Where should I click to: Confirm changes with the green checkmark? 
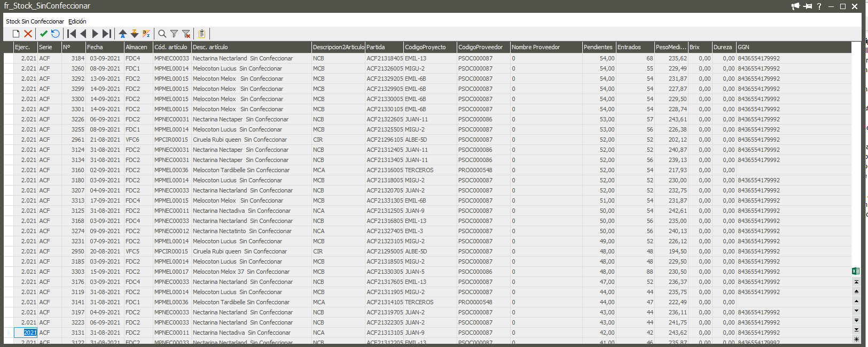tap(44, 34)
